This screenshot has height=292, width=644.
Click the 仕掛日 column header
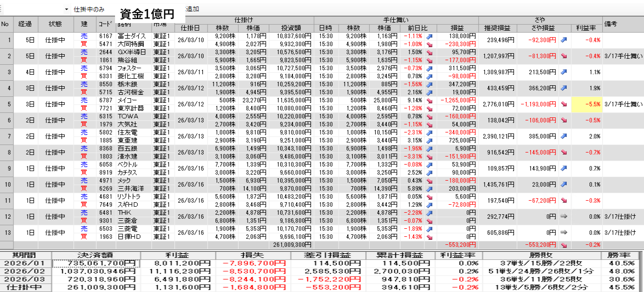(190, 28)
